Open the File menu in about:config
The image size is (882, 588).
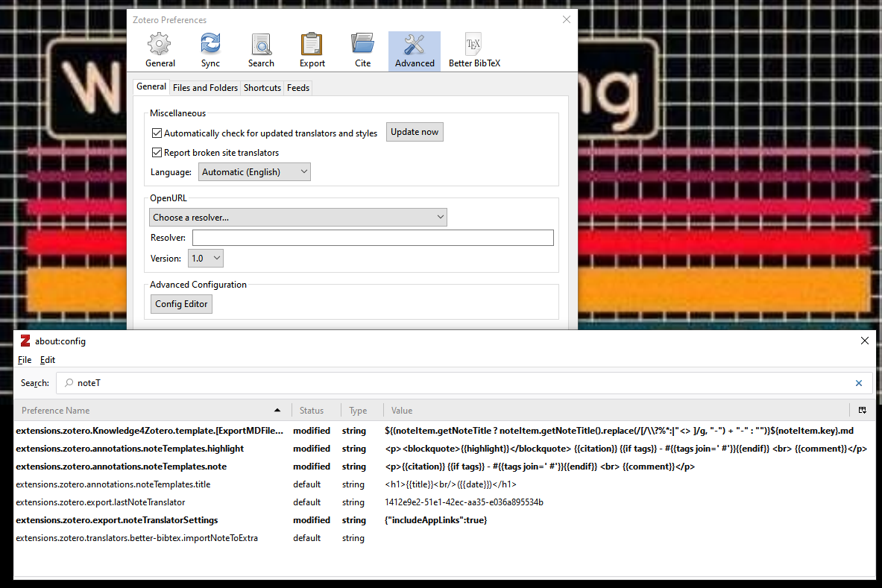[25, 360]
